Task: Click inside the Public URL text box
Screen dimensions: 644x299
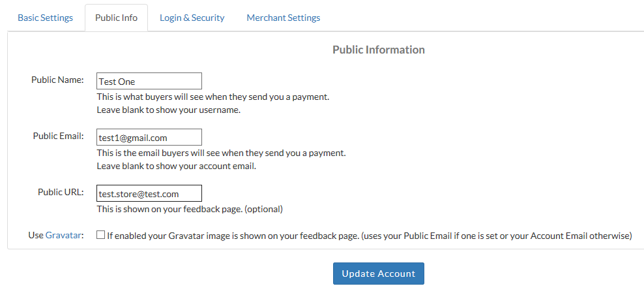Action: pyautogui.click(x=149, y=193)
